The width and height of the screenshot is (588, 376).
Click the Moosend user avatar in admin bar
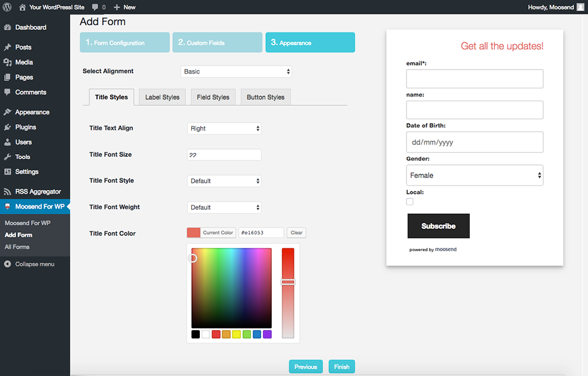[x=580, y=7]
